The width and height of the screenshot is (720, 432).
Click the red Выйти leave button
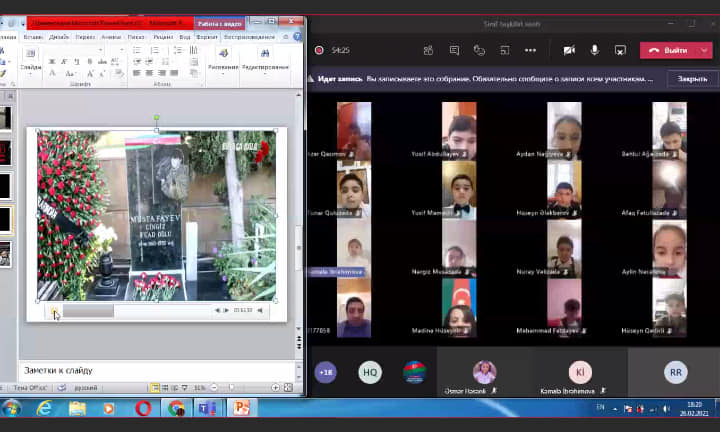pos(669,50)
